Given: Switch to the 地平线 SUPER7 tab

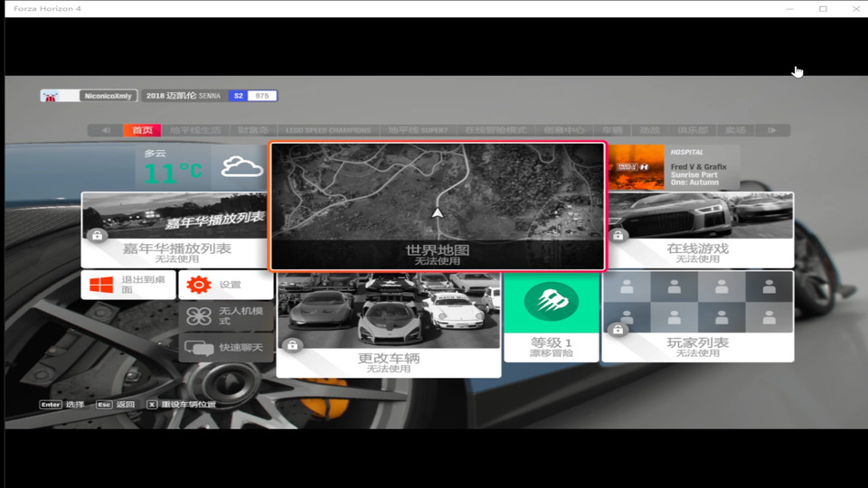Looking at the screenshot, I should point(418,130).
